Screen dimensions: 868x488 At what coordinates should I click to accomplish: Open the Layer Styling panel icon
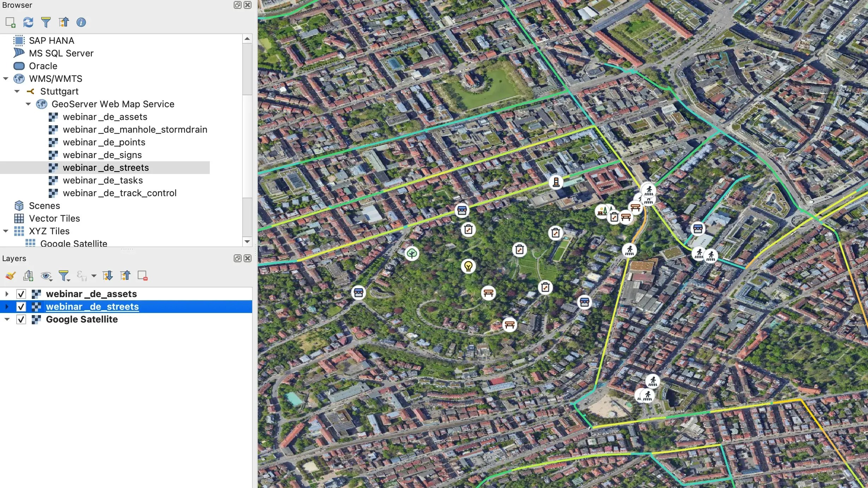[11, 276]
